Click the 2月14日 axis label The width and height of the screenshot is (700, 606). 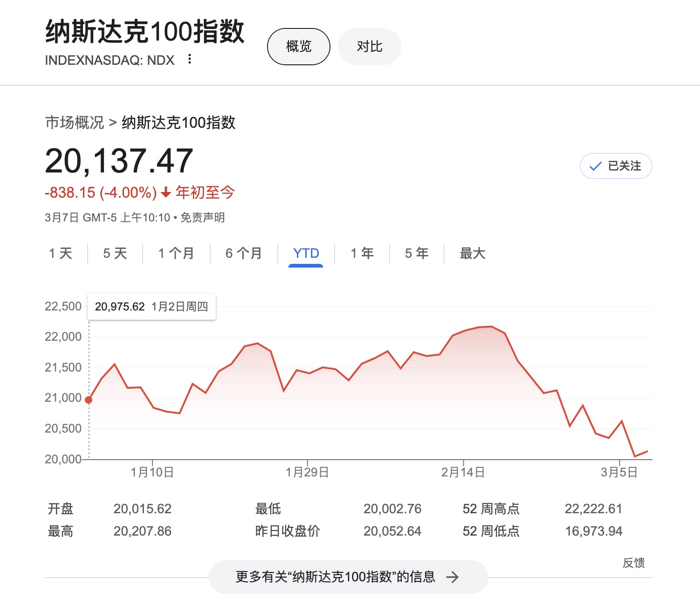click(463, 472)
